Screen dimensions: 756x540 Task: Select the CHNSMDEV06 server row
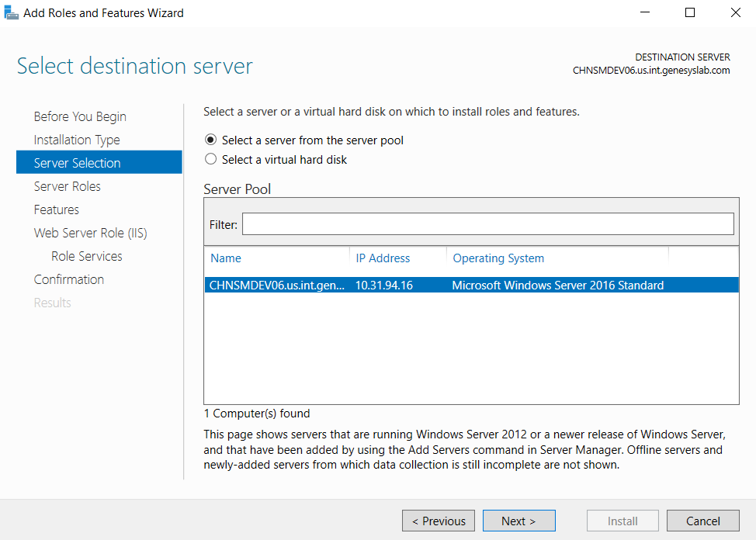[471, 285]
